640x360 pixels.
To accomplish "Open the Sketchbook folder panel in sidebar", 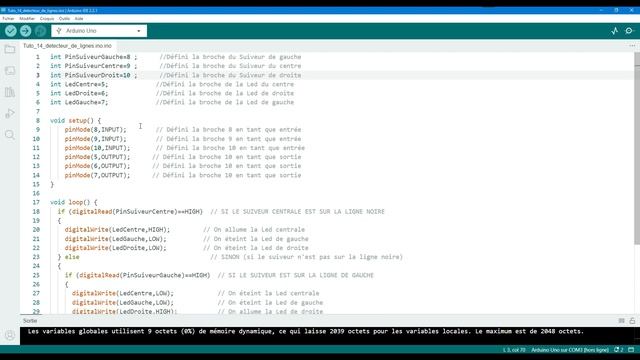I will [x=10, y=50].
